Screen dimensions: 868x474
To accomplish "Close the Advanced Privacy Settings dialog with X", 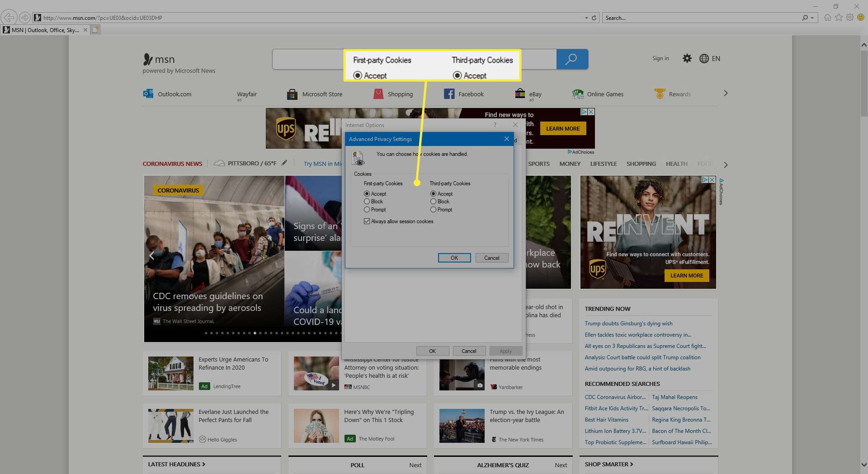I will [507, 139].
